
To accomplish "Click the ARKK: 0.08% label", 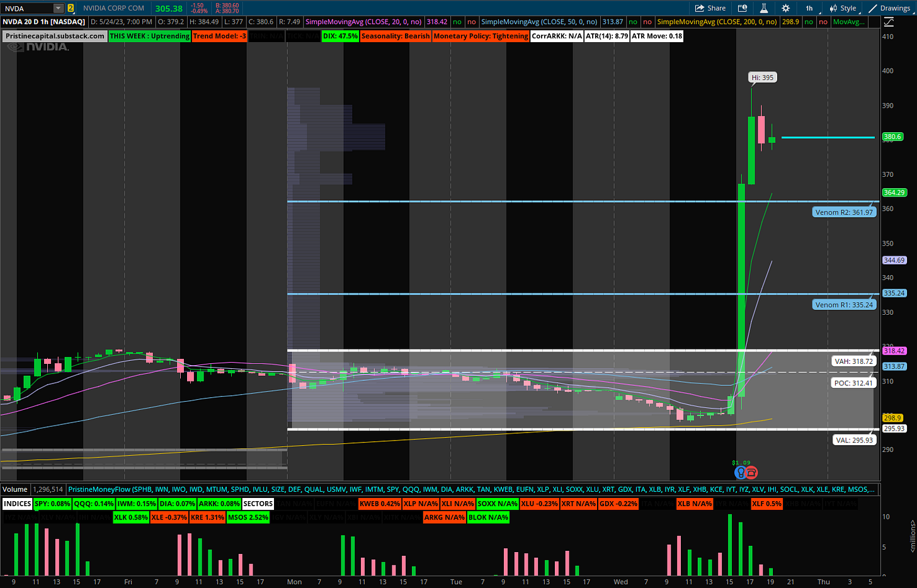I will coord(219,504).
